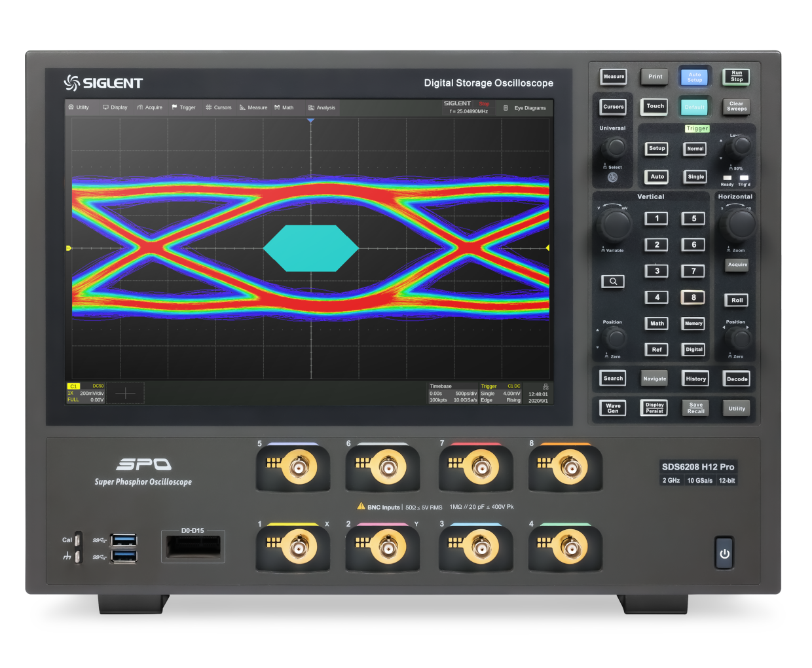Click the Utility gear icon in the menu bar

[71, 107]
